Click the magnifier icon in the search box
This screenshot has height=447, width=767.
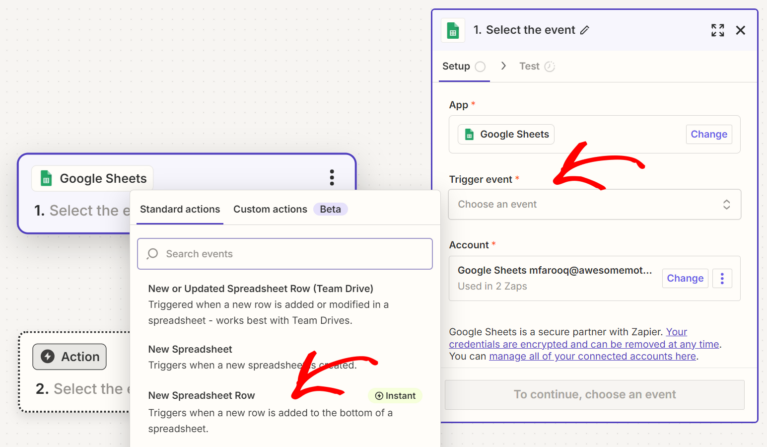[153, 253]
